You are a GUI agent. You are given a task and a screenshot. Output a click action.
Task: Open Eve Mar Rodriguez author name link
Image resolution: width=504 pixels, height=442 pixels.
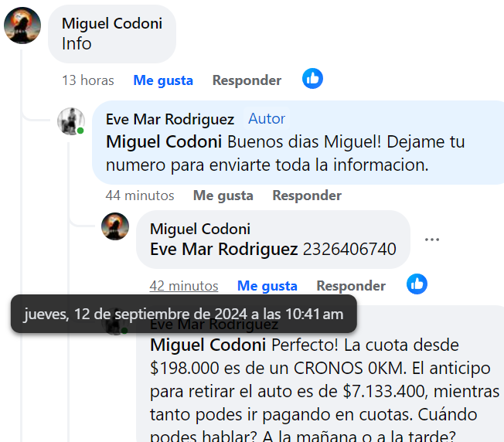pos(170,119)
